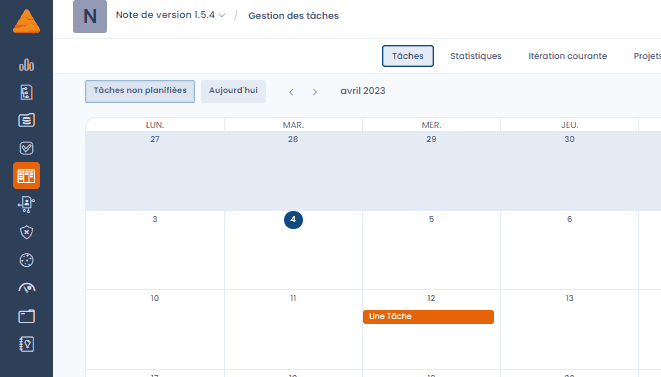Click day 10 in the calendar
The image size is (661, 377).
[155, 298]
